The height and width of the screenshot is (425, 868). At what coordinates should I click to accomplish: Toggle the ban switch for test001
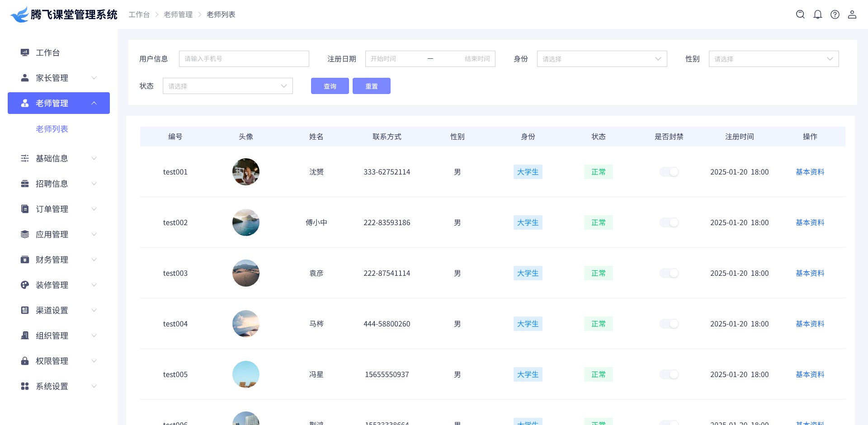click(669, 172)
